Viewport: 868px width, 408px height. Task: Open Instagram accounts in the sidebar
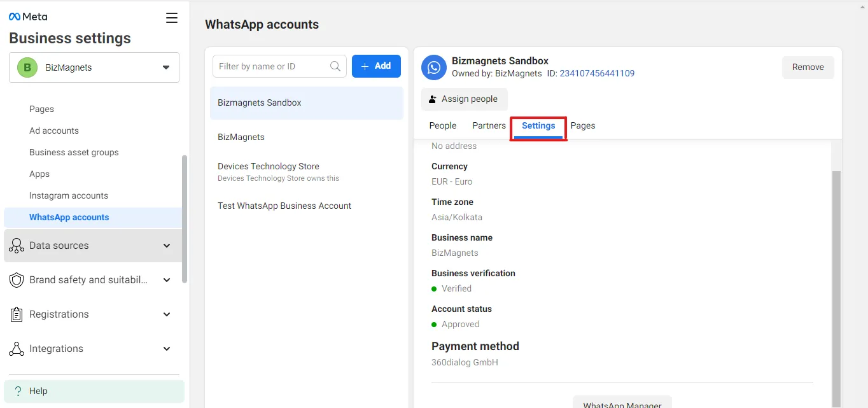coord(69,195)
